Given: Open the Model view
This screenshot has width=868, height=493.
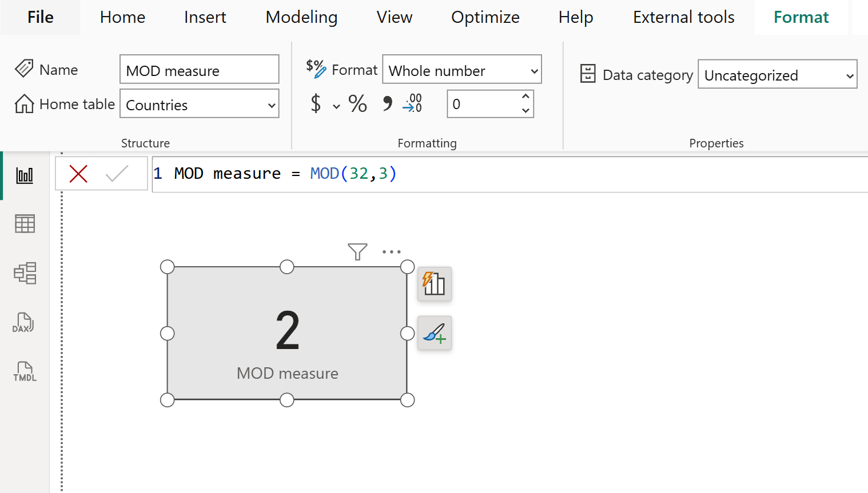Looking at the screenshot, I should coord(24,273).
